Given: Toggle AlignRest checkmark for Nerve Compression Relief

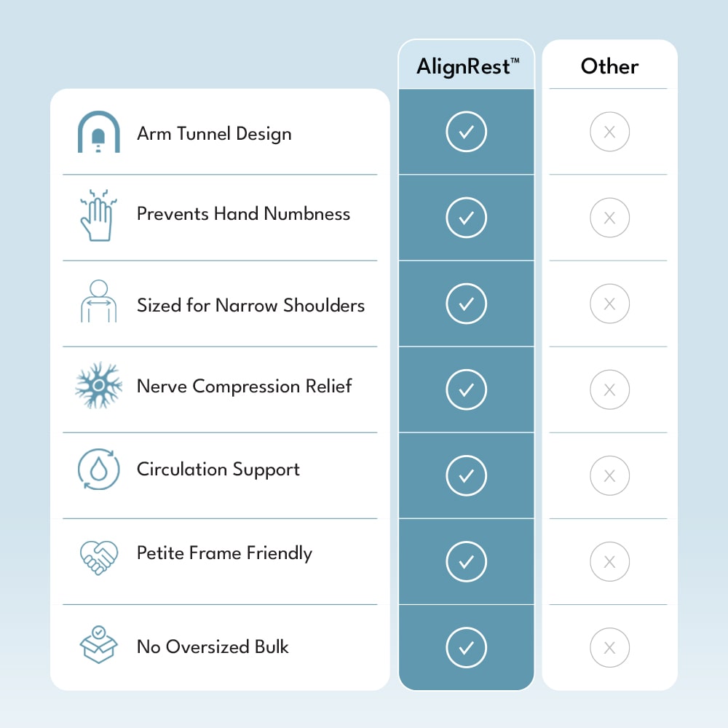Looking at the screenshot, I should click(x=467, y=390).
